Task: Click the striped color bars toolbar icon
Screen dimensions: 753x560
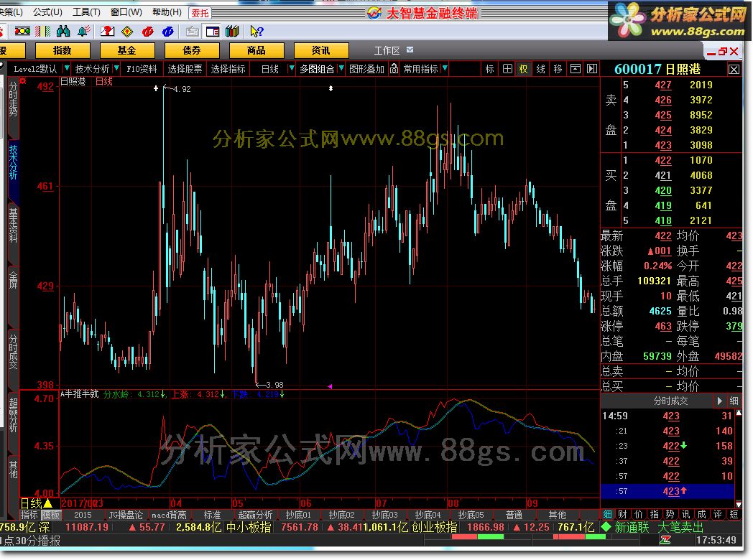Action: click(42, 32)
